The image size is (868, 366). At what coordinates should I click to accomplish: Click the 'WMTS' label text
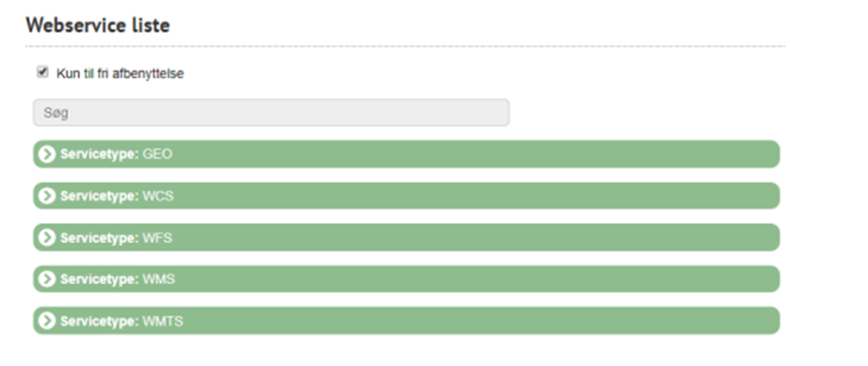coord(163,321)
